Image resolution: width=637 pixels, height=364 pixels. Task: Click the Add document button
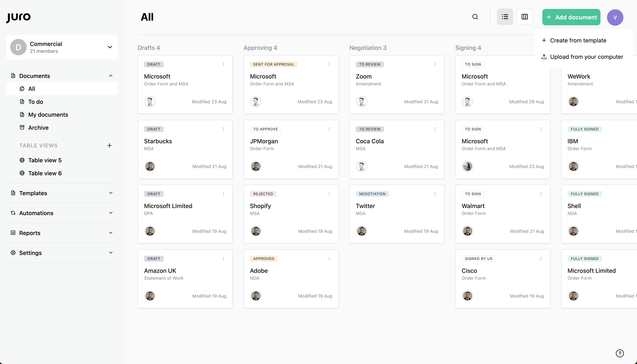[571, 17]
